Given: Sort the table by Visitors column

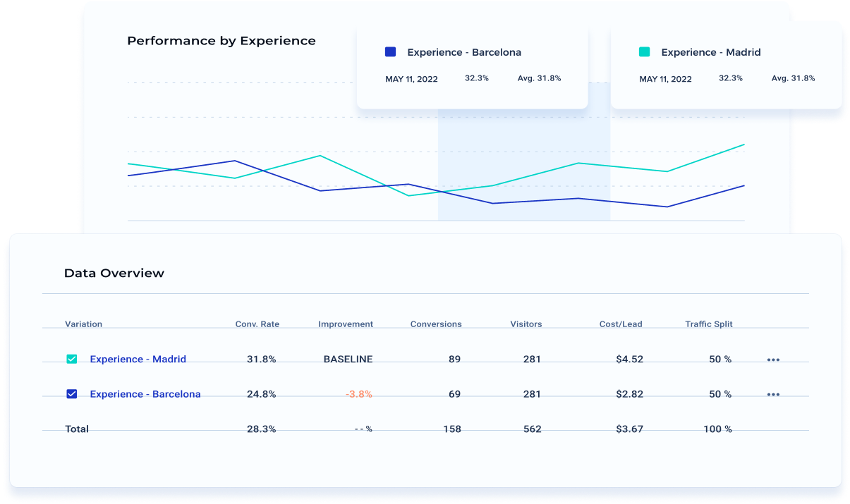Looking at the screenshot, I should coord(526,324).
